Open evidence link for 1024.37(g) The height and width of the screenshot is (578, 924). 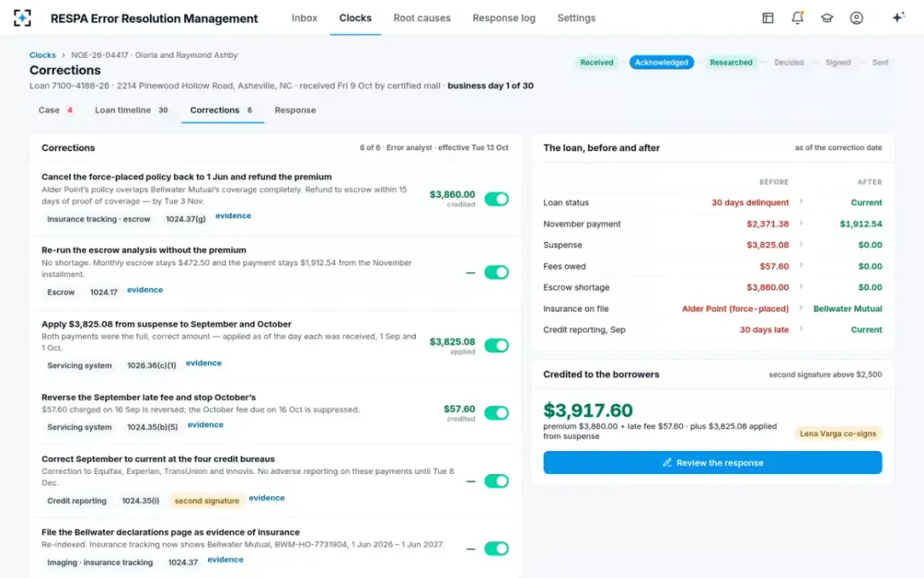click(233, 216)
